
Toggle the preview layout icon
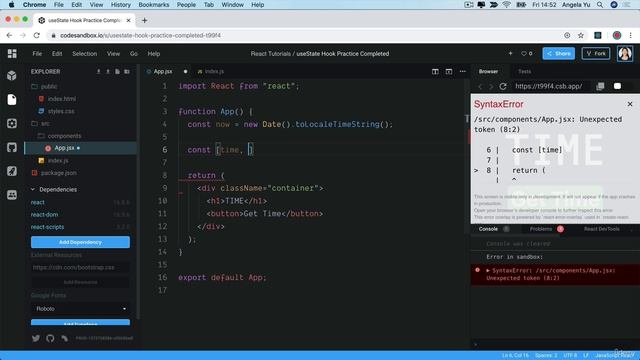click(x=449, y=71)
